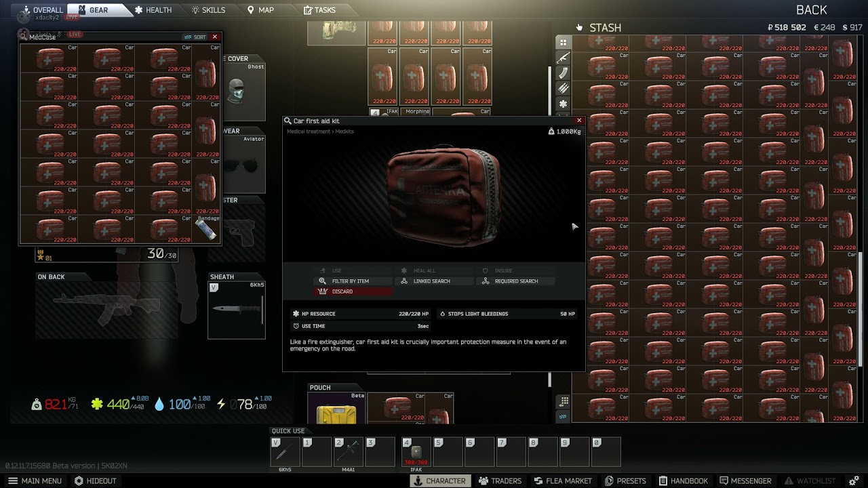Click quick use slot 0
Viewport: 868px width, 488px height.
(x=606, y=452)
